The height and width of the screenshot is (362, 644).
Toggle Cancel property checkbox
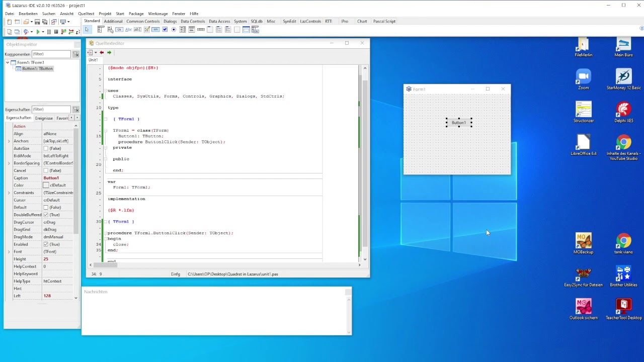(46, 170)
